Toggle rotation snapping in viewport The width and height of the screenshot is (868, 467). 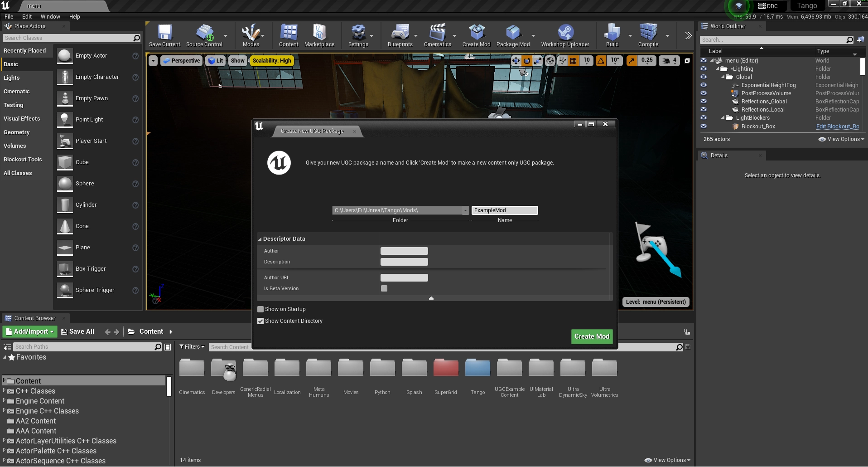[x=601, y=61]
